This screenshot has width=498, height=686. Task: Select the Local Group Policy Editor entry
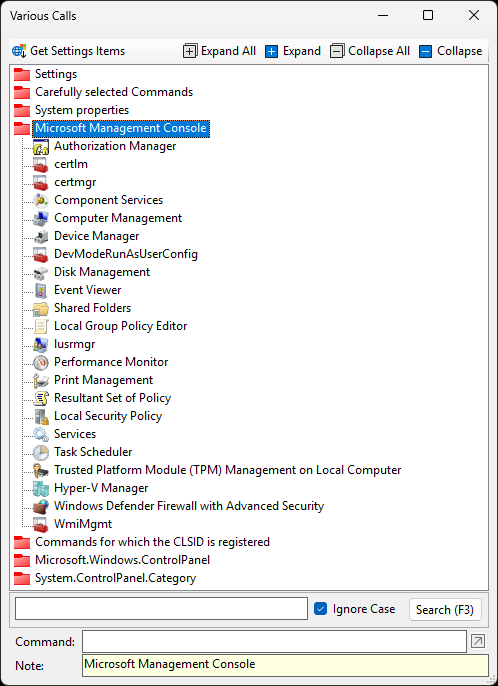(121, 326)
